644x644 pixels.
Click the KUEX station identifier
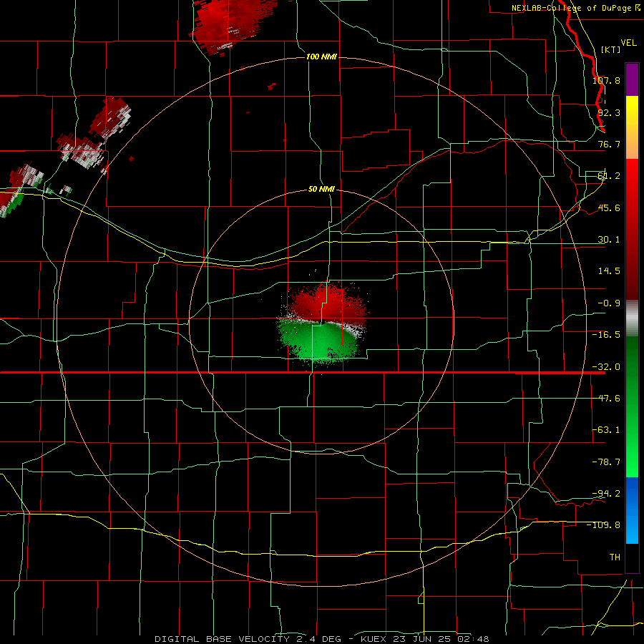pos(374,639)
